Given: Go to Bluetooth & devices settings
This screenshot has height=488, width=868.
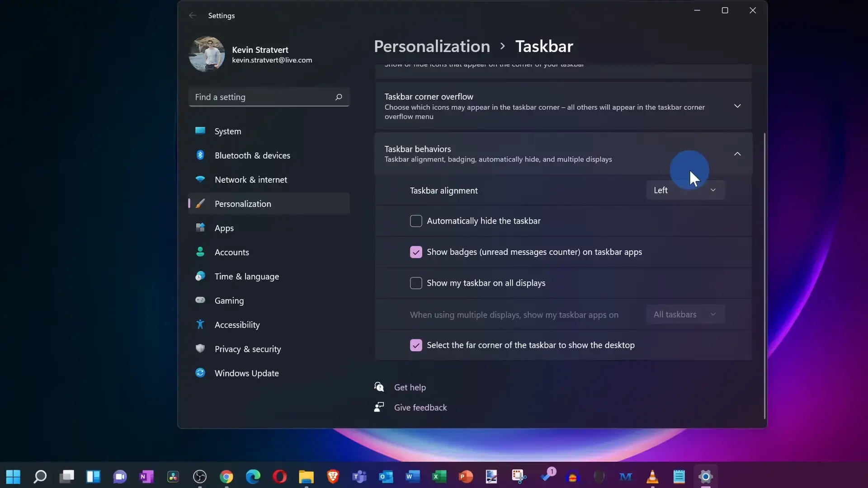Looking at the screenshot, I should coord(252,155).
